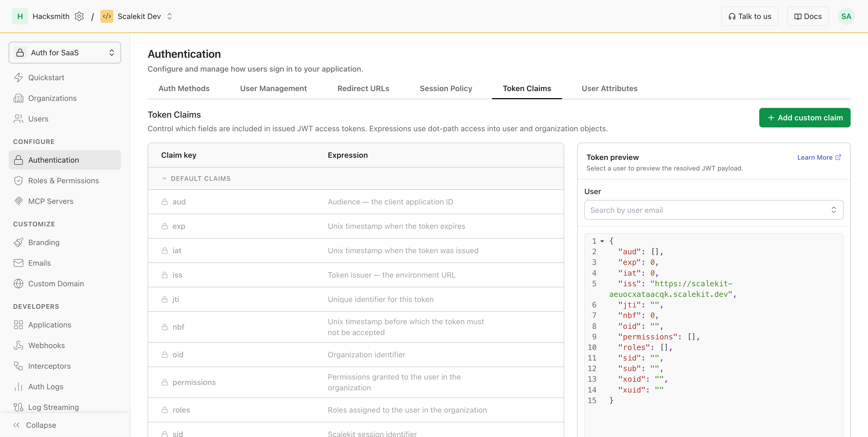This screenshot has width=868, height=437.
Task: Open Users in sidebar
Action: 65,119
